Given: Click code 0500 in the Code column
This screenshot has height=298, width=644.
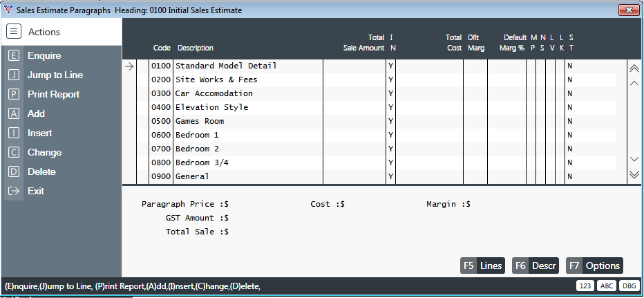Looking at the screenshot, I should [160, 121].
